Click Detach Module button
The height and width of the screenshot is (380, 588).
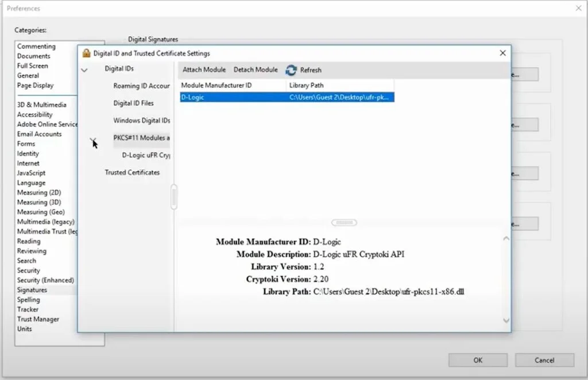pos(256,69)
